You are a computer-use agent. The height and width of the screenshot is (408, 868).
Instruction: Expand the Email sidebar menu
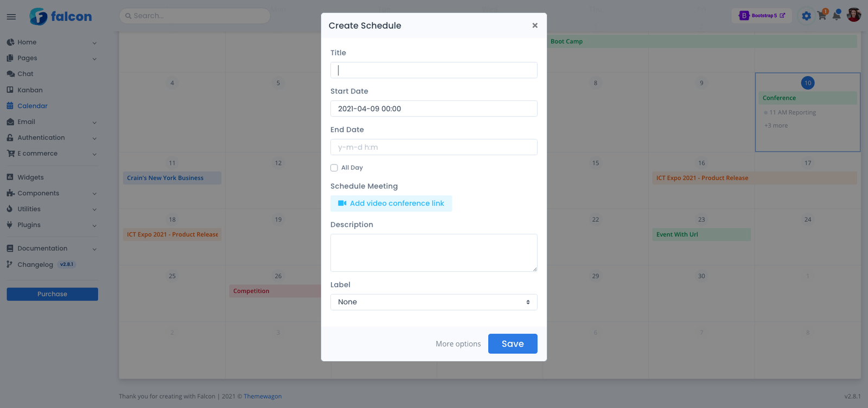click(26, 122)
